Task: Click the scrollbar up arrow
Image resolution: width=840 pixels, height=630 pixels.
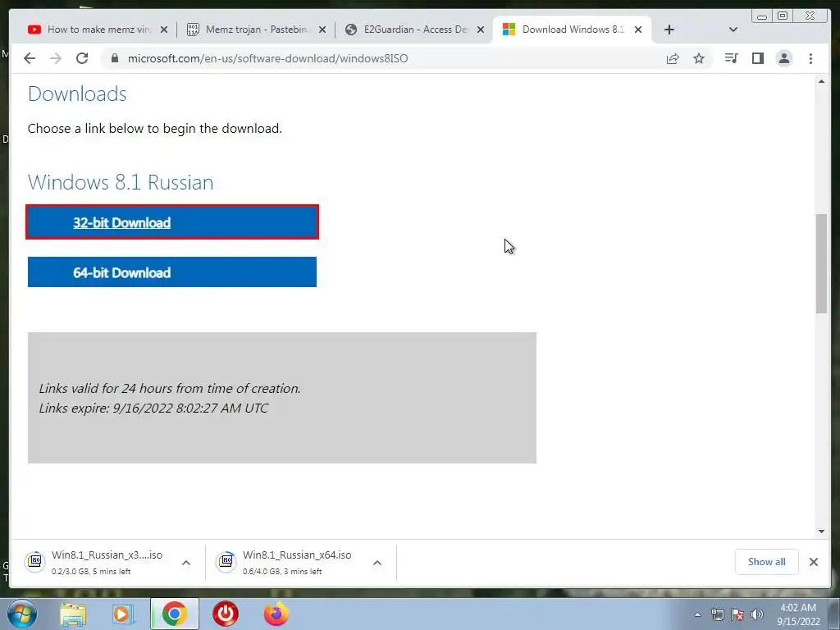Action: [821, 81]
